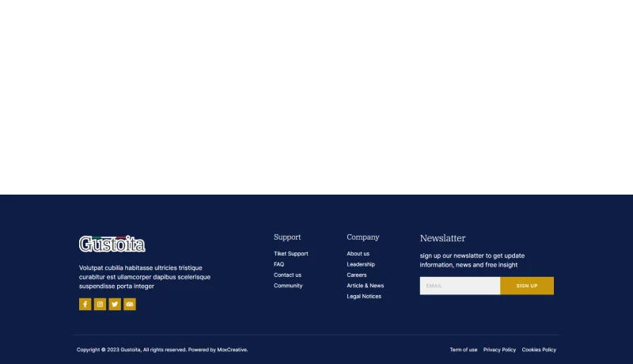The image size is (633, 364).
Task: Open the Article & News link
Action: click(x=365, y=286)
